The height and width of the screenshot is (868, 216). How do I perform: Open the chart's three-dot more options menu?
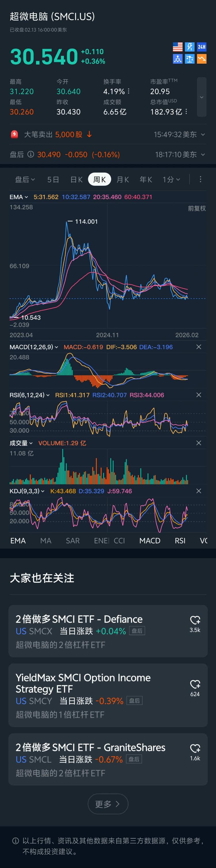tap(200, 179)
